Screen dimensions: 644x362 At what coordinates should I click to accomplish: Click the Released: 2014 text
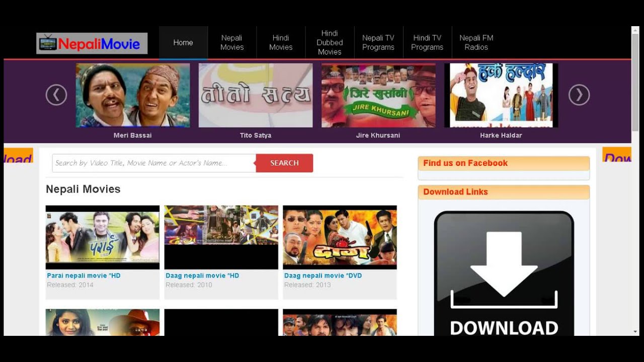click(70, 285)
